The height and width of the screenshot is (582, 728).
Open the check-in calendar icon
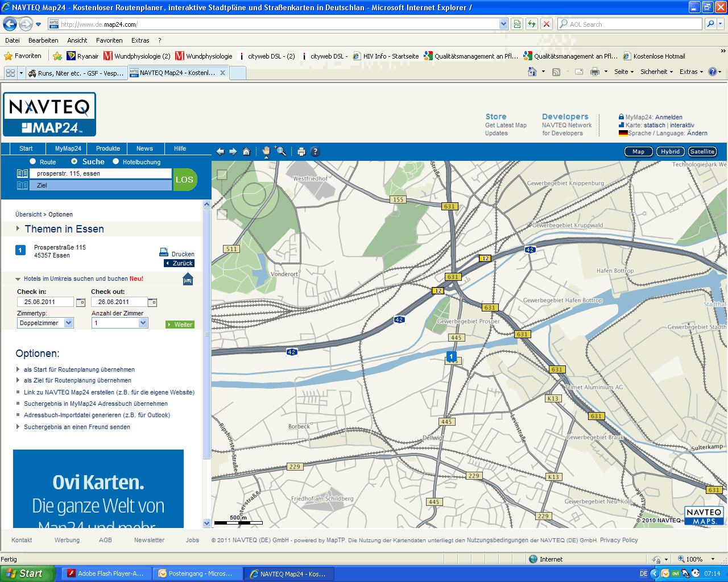pos(81,302)
